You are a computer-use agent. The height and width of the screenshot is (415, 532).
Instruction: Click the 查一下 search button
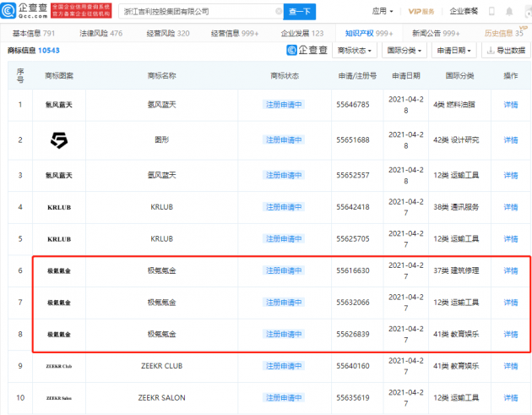[x=300, y=12]
